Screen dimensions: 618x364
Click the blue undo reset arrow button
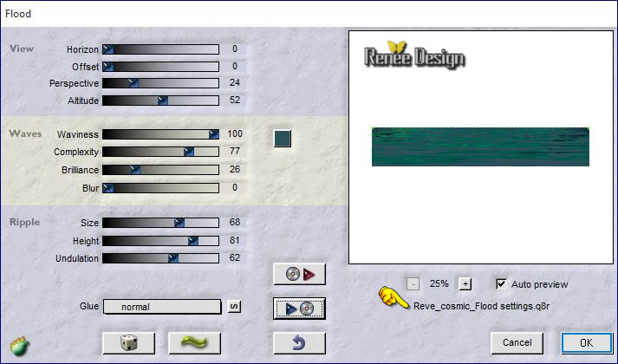click(299, 343)
